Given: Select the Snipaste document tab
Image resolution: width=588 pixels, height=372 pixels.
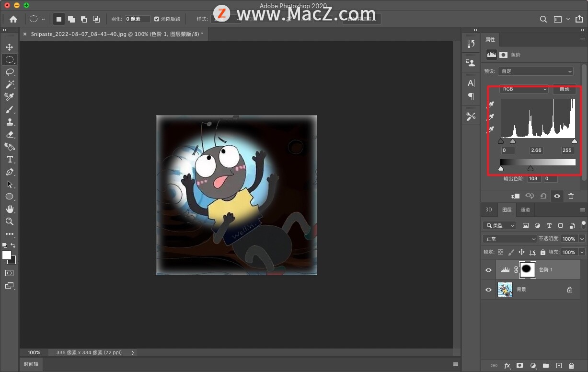Looking at the screenshot, I should click(x=113, y=34).
